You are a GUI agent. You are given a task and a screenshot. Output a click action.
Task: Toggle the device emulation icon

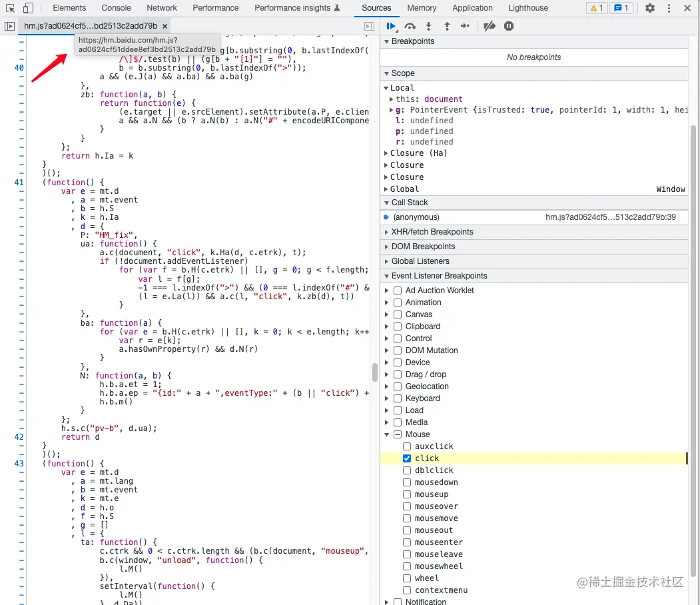27,7
